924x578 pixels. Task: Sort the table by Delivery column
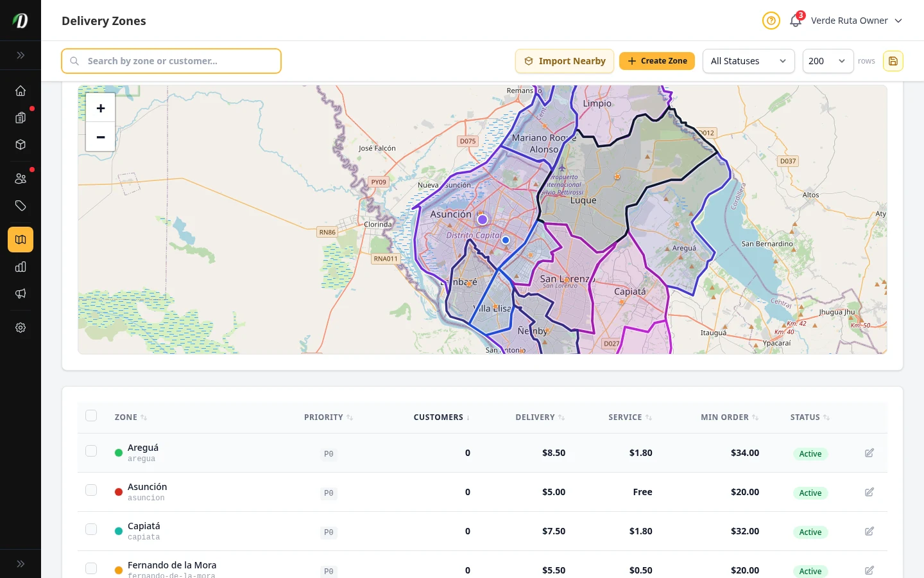(539, 417)
